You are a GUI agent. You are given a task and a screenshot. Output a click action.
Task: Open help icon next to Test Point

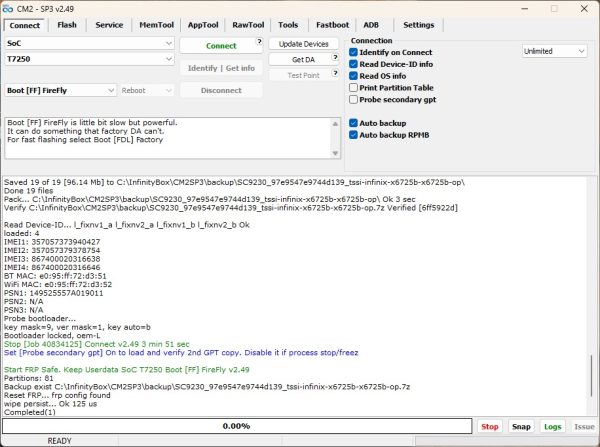pyautogui.click(x=335, y=73)
